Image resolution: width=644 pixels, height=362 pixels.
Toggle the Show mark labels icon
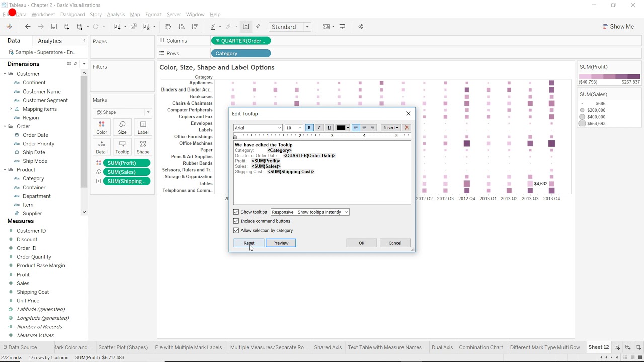click(x=246, y=27)
